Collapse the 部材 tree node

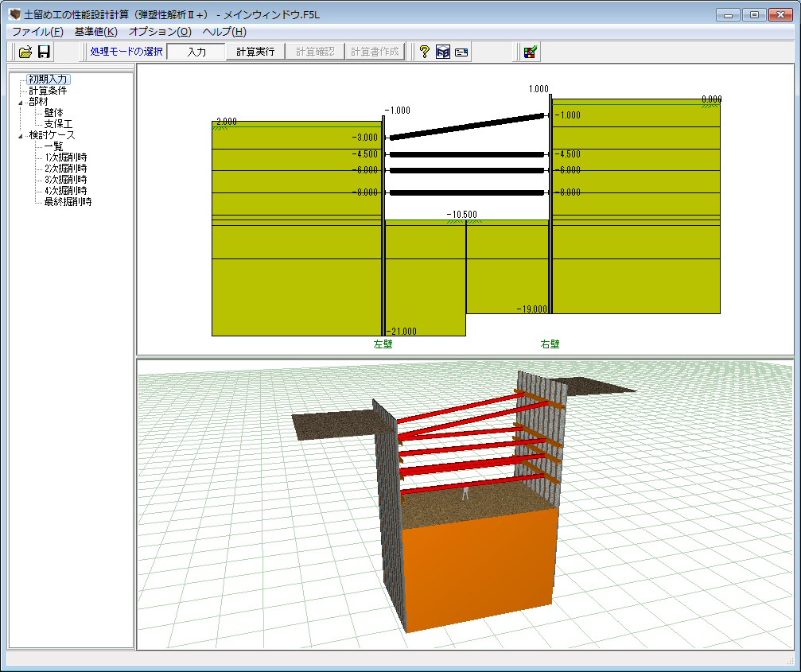click(x=21, y=102)
